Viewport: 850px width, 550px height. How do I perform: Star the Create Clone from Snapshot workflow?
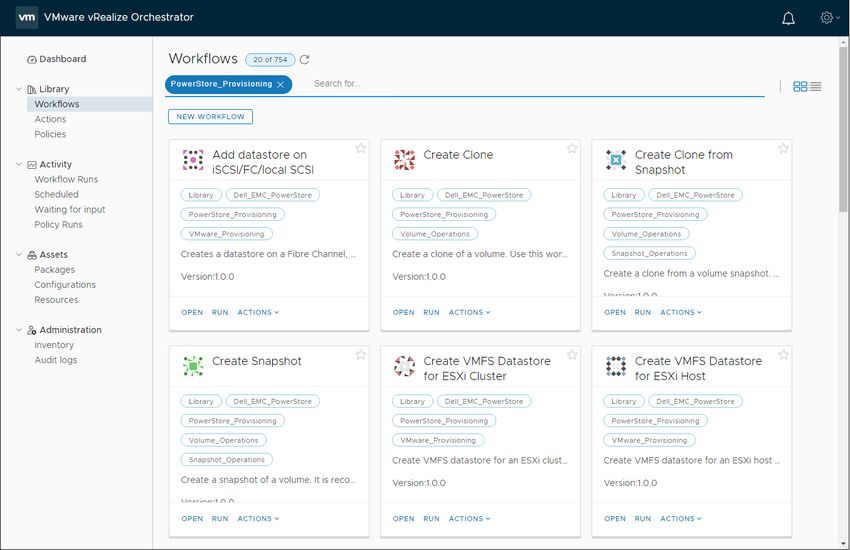[783, 148]
